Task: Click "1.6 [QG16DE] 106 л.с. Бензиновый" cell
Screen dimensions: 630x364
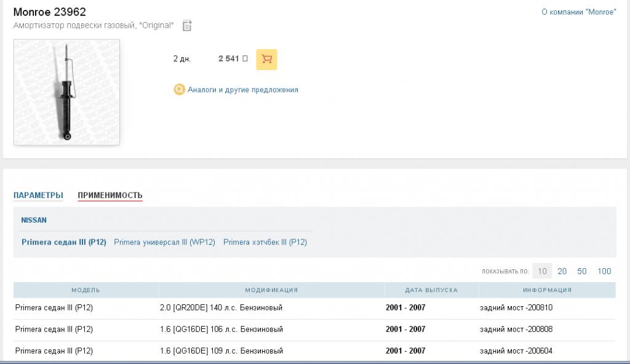Action: point(221,330)
